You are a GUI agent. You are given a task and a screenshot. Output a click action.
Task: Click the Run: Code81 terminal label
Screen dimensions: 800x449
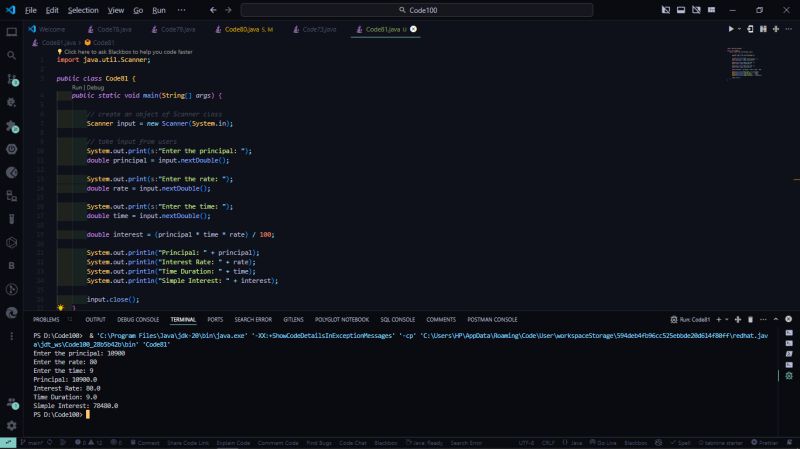(x=690, y=319)
